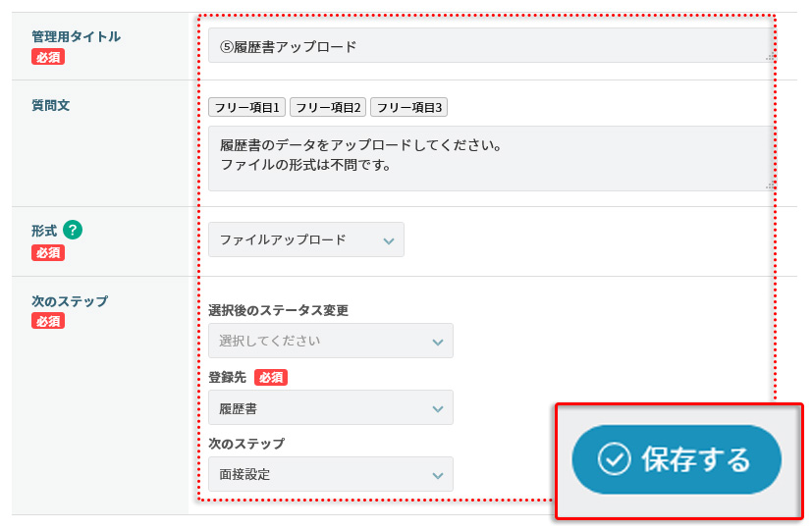This screenshot has width=812, height=530.
Task: Grab the resize handle of the 管理用タイトル field
Action: point(771,57)
